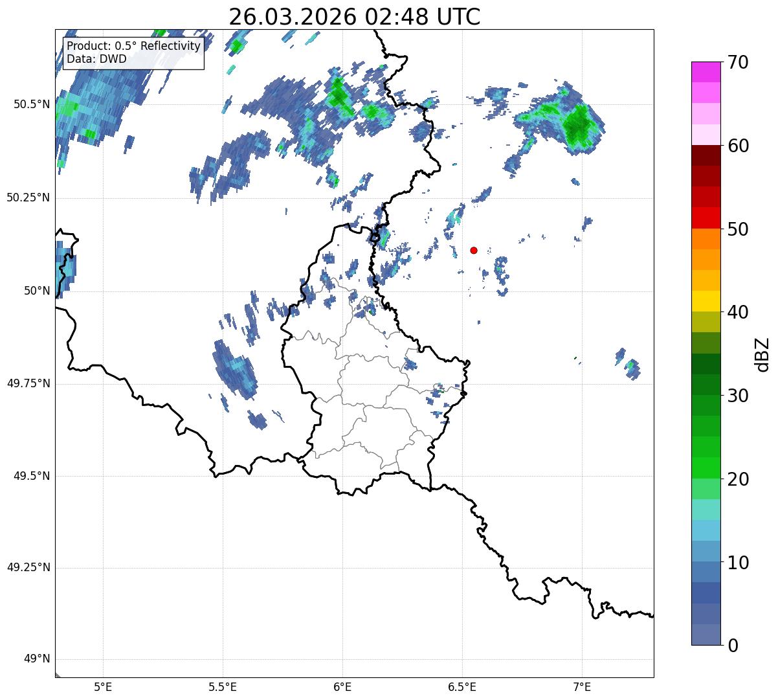Click the 49.25°N latitude label
This screenshot has height=700, width=778.
(x=28, y=568)
